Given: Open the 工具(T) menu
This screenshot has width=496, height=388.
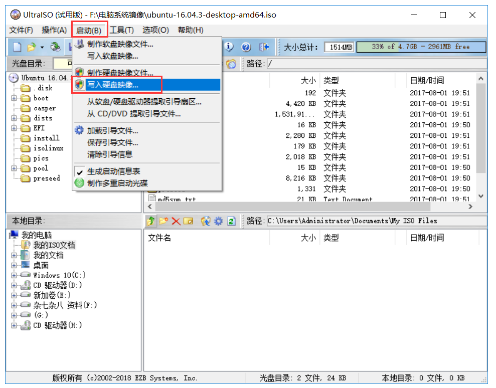Looking at the screenshot, I should pos(122,30).
